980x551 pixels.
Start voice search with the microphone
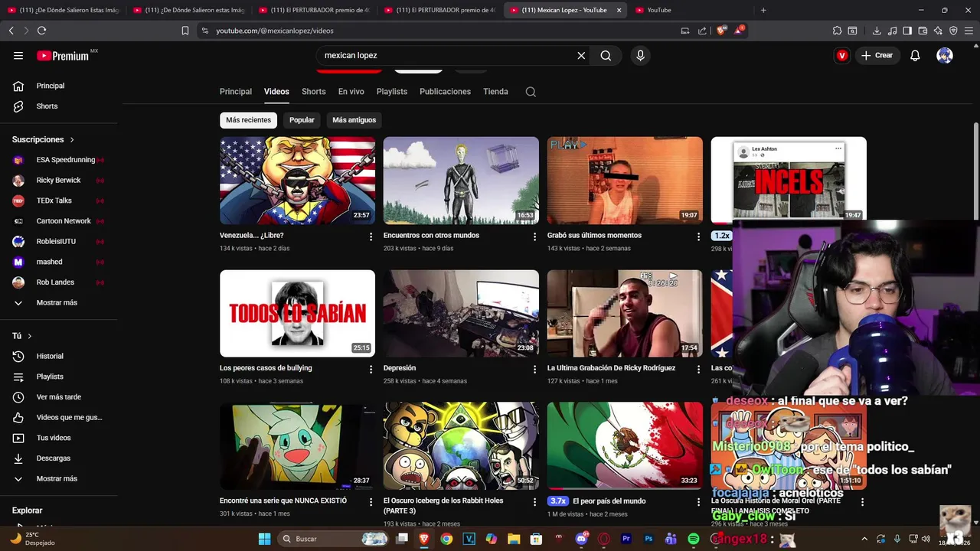[x=641, y=55]
